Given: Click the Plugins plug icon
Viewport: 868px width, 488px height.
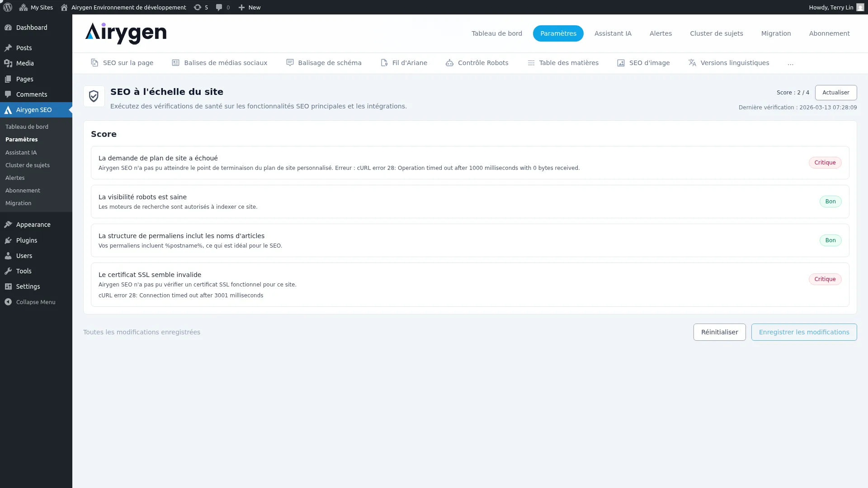Looking at the screenshot, I should pyautogui.click(x=8, y=240).
